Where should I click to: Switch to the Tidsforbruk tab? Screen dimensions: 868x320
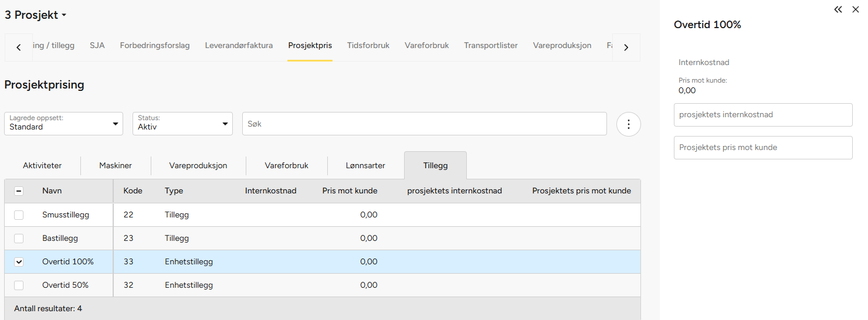pos(368,45)
